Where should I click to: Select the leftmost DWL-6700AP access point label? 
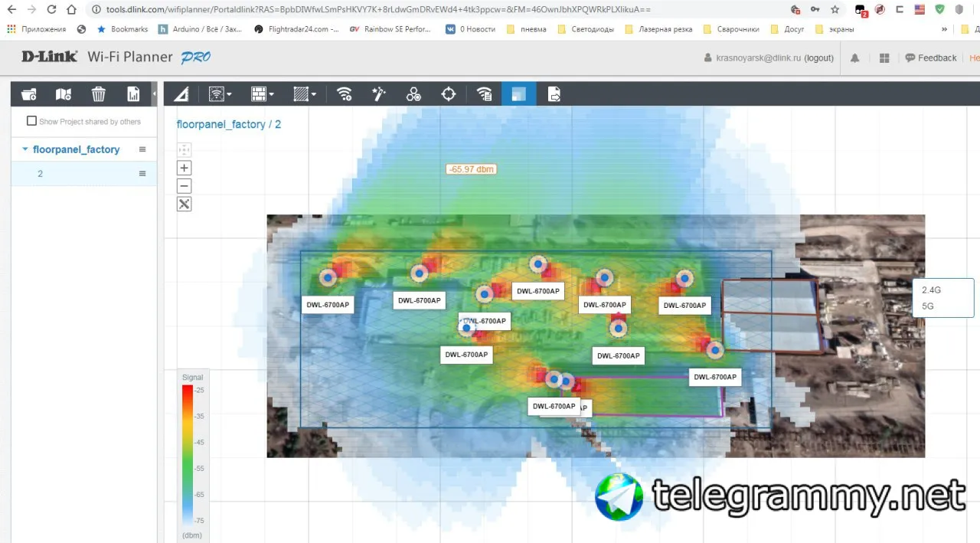point(328,305)
